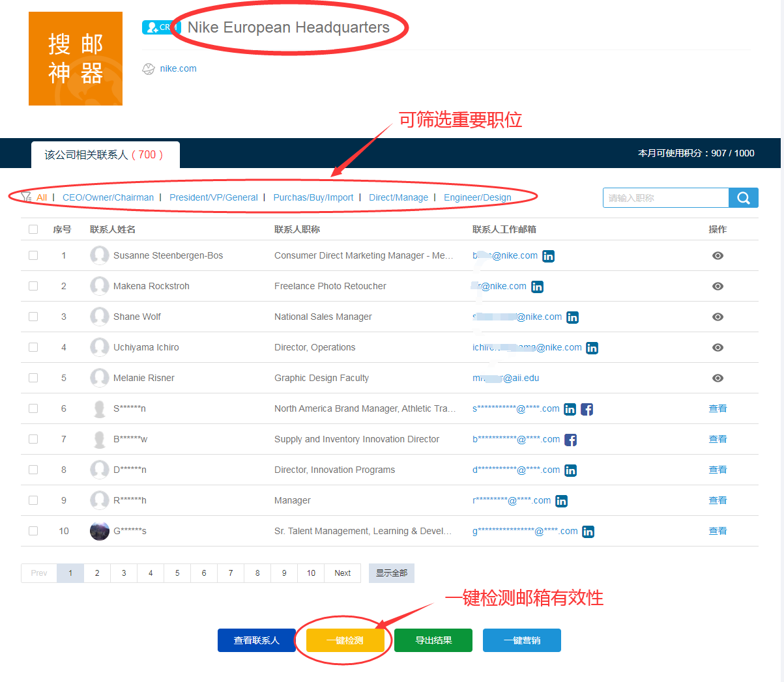Click the job title search field
This screenshot has height=682, width=784.
666,198
